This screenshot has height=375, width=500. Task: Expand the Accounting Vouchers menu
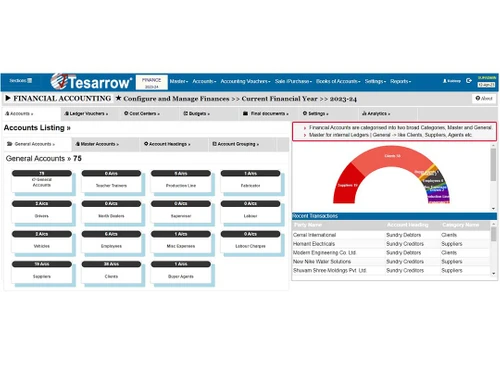245,81
